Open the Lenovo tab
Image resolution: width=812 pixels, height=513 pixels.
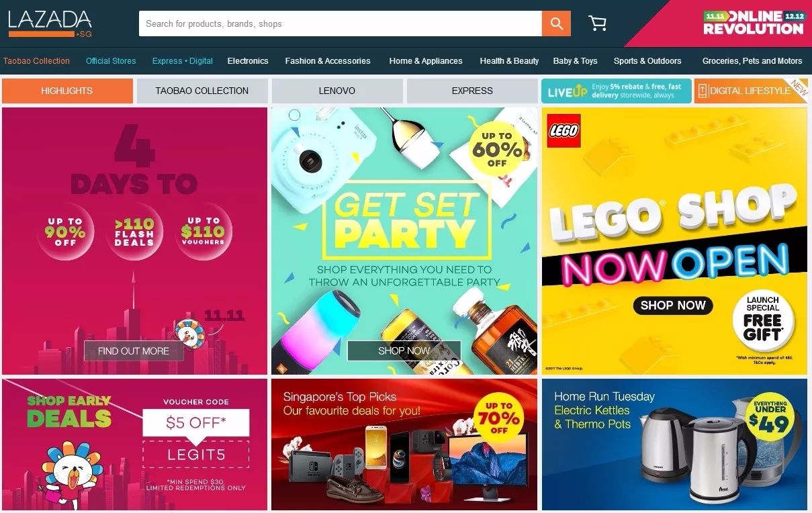pyautogui.click(x=337, y=91)
